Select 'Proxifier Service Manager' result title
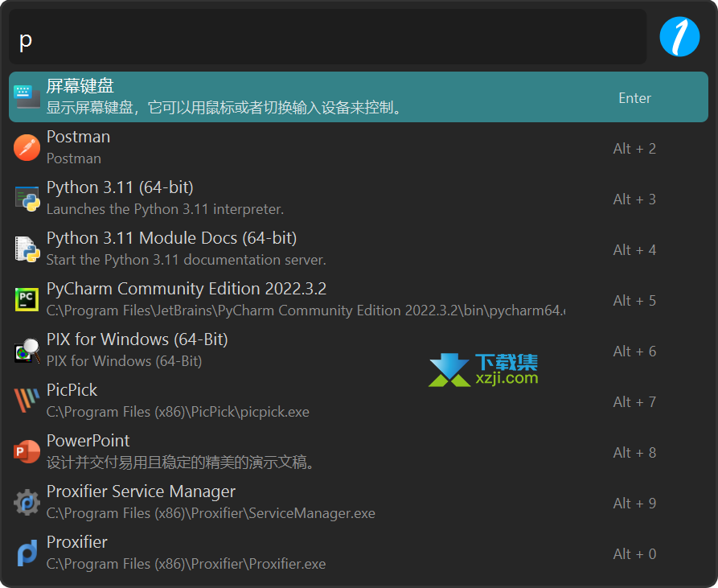 (x=141, y=491)
